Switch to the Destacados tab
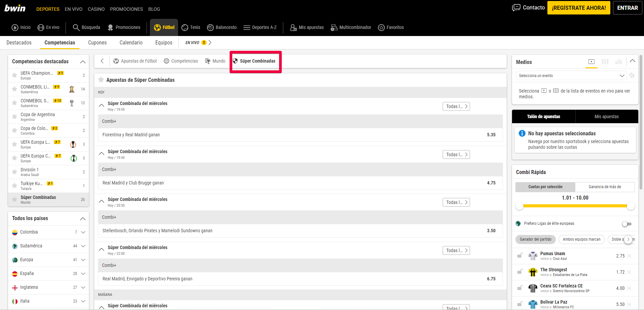This screenshot has height=310, width=644. click(x=19, y=43)
